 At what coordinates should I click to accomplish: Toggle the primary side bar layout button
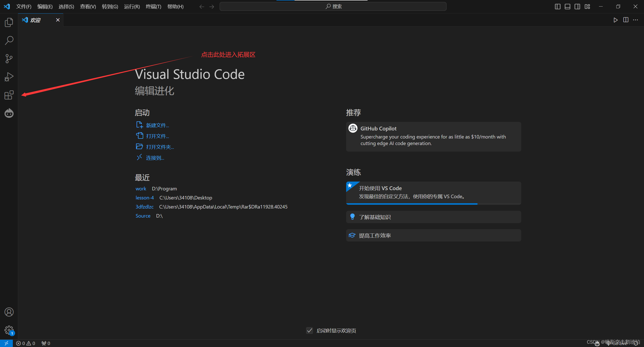pyautogui.click(x=557, y=7)
